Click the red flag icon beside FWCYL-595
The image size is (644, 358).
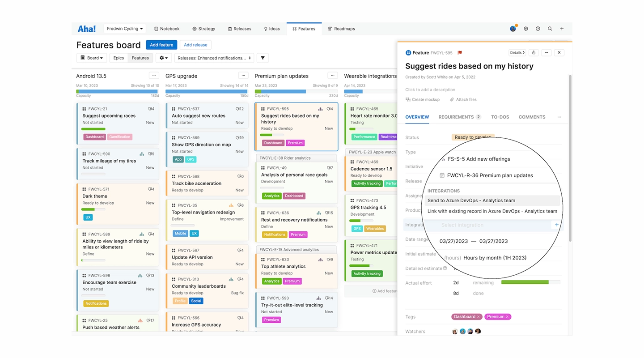(x=460, y=53)
